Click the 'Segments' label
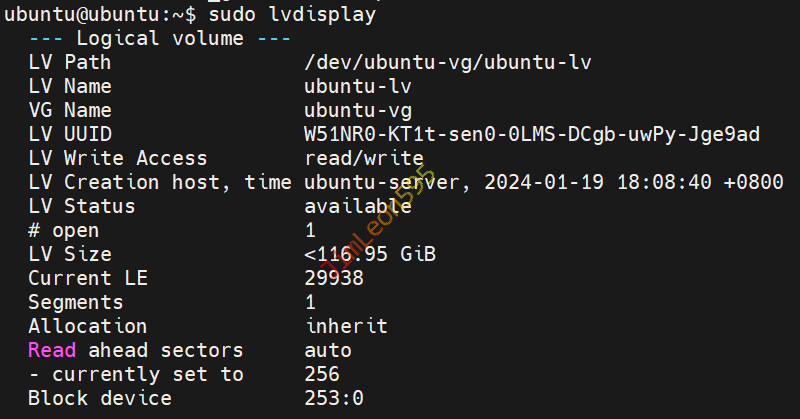The height and width of the screenshot is (419, 800). (76, 303)
